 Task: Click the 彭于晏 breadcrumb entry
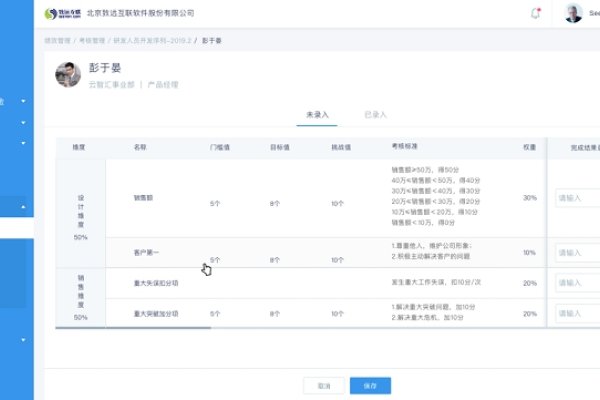coord(212,41)
